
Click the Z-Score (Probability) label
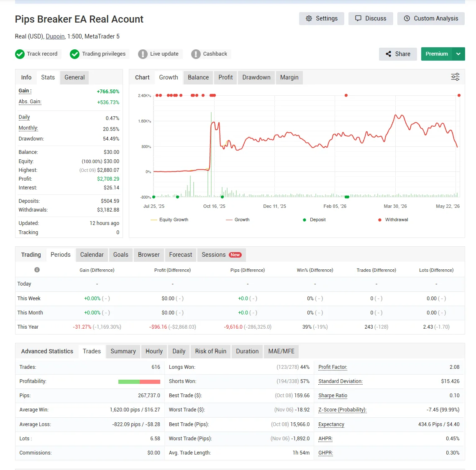343,410
